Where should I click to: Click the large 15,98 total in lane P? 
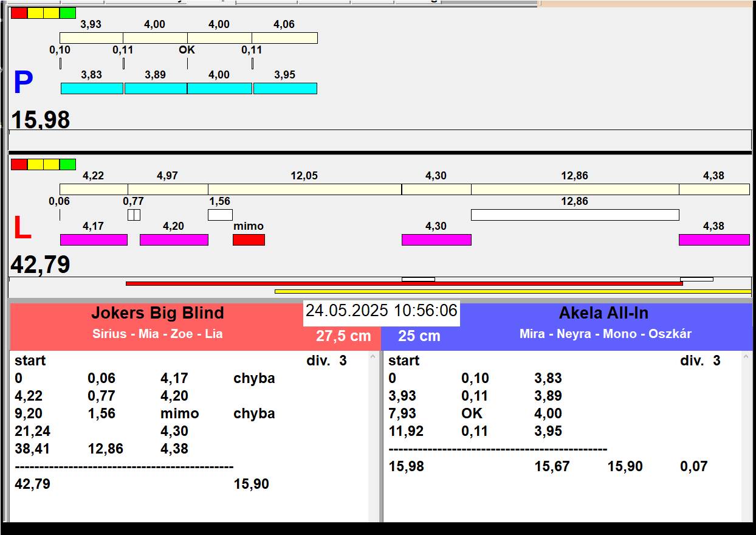(x=40, y=119)
